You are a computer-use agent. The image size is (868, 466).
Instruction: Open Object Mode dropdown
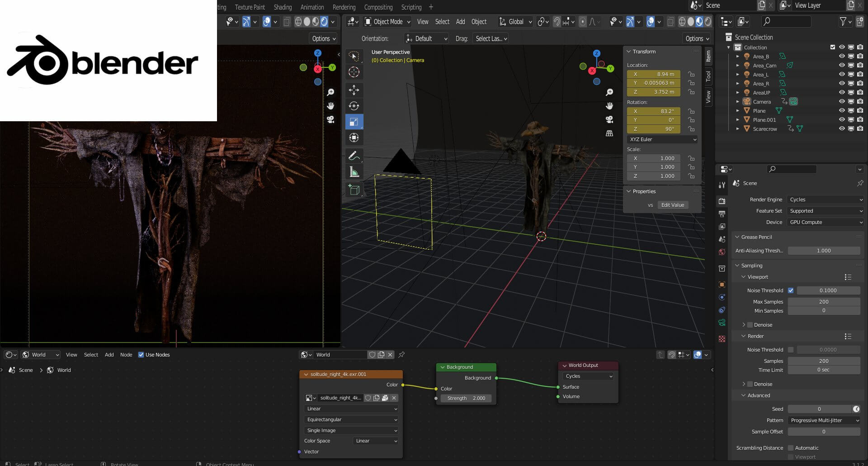(x=387, y=22)
